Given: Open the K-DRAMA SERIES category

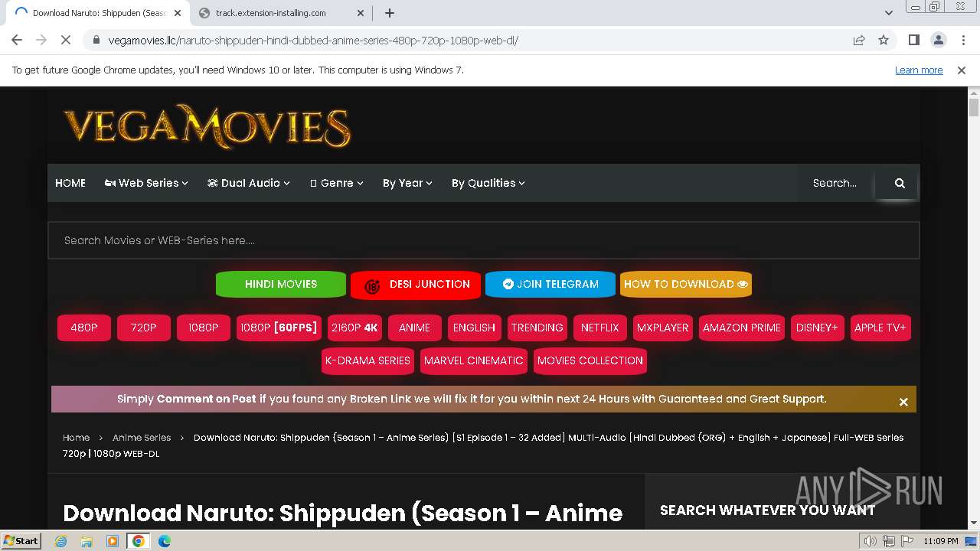Looking at the screenshot, I should [x=367, y=360].
